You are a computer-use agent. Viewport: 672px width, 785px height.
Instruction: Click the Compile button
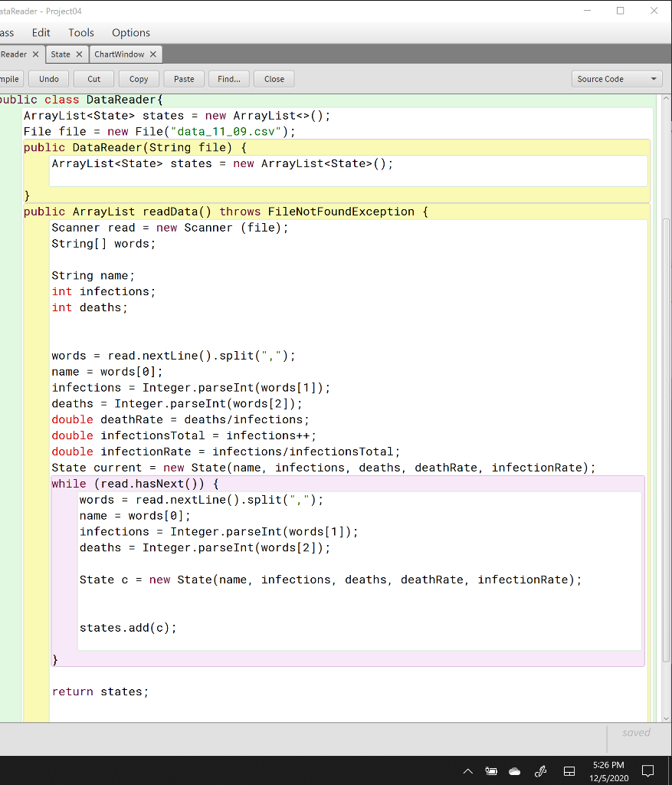pos(10,78)
